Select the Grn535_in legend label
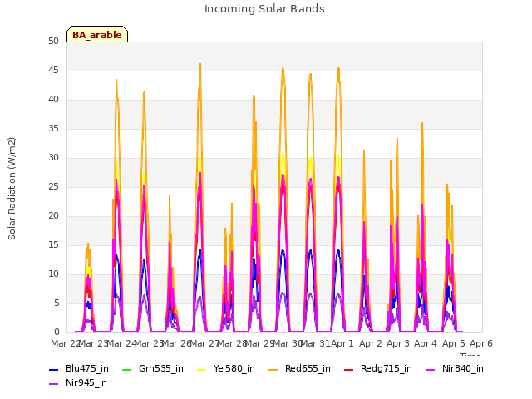The height and width of the screenshot is (399, 532). pos(161,369)
